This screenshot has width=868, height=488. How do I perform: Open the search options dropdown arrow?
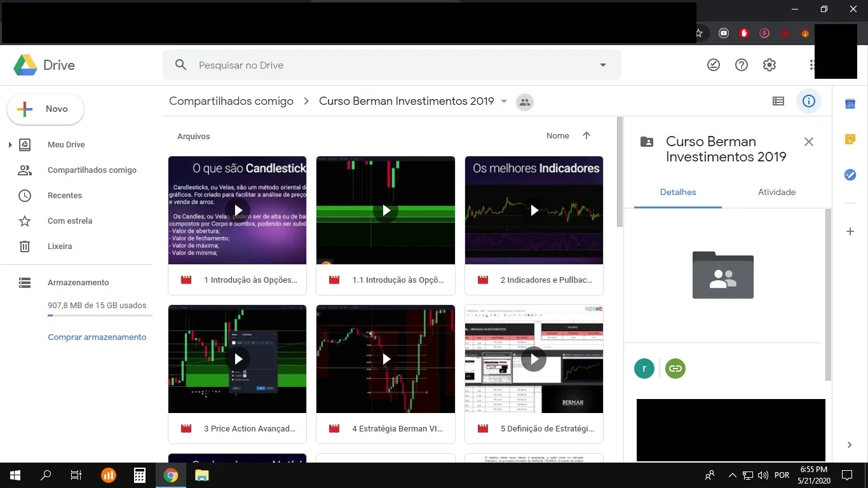[x=603, y=65]
